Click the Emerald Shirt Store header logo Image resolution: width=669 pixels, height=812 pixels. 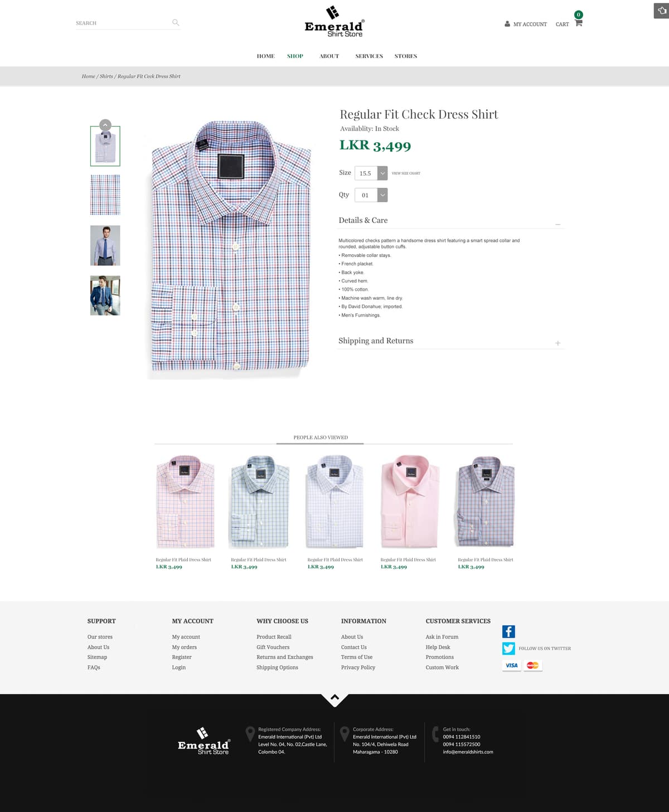pyautogui.click(x=334, y=22)
